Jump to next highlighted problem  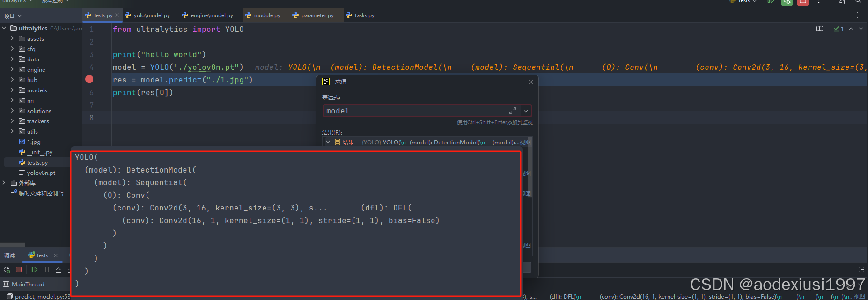click(x=861, y=29)
